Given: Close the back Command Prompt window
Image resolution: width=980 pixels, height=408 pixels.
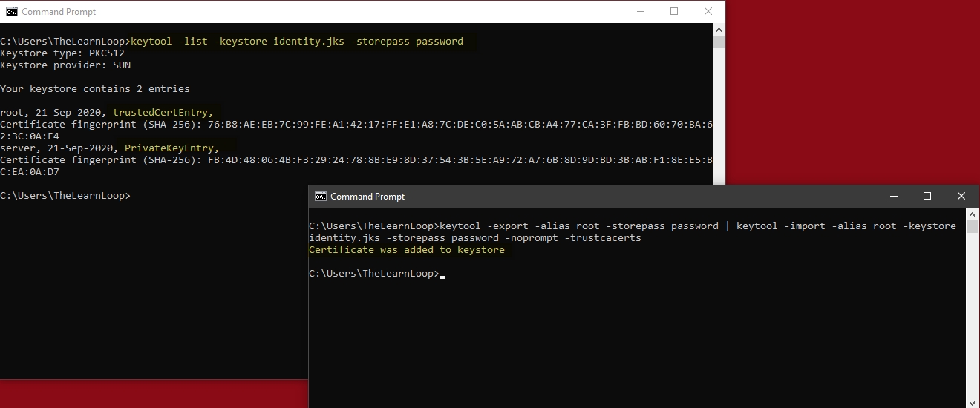Looking at the screenshot, I should click(708, 11).
